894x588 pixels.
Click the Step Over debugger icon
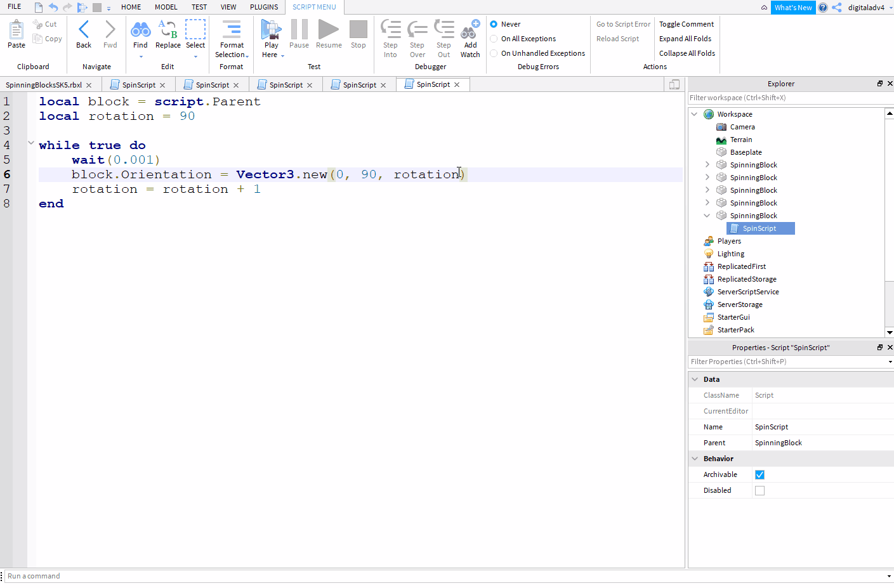[x=417, y=29]
